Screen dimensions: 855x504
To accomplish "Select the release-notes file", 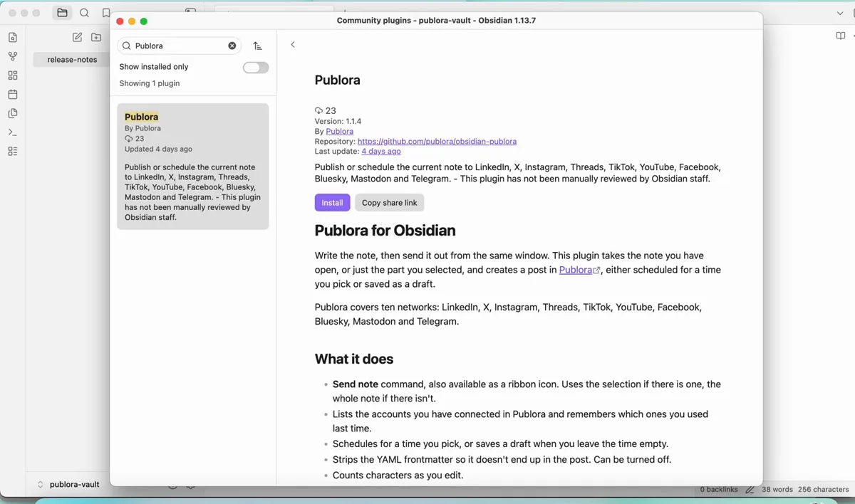I will pyautogui.click(x=72, y=60).
